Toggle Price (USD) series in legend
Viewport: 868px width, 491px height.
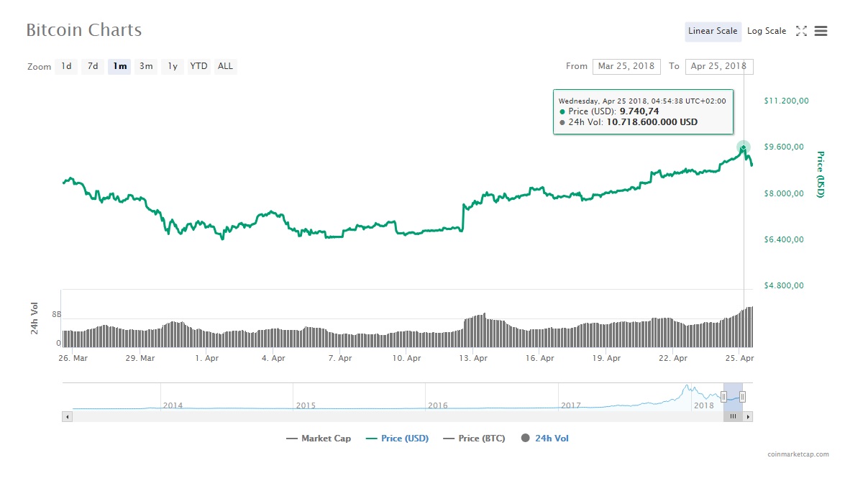397,439
